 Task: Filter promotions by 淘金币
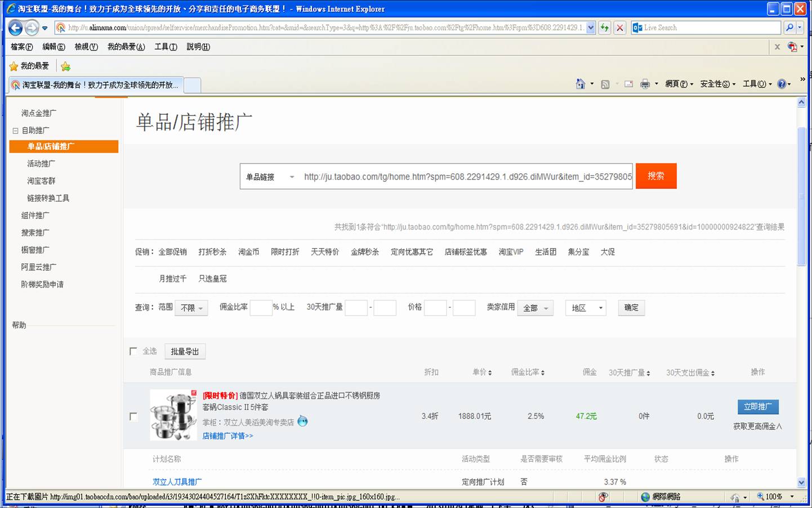[248, 252]
